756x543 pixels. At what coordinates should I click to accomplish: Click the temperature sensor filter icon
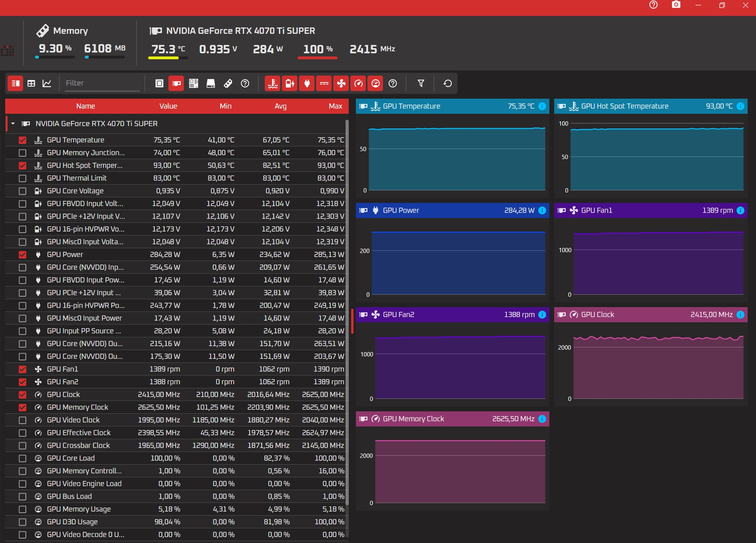tap(273, 83)
